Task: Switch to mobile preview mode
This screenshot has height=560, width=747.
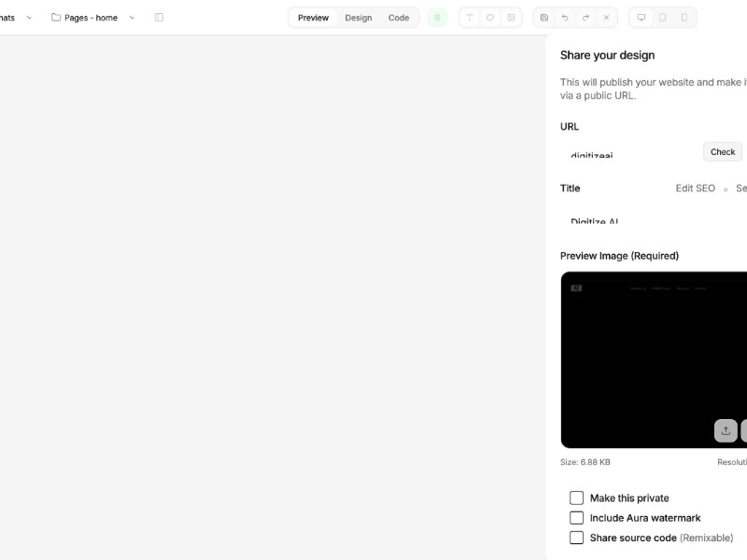Action: pyautogui.click(x=686, y=17)
